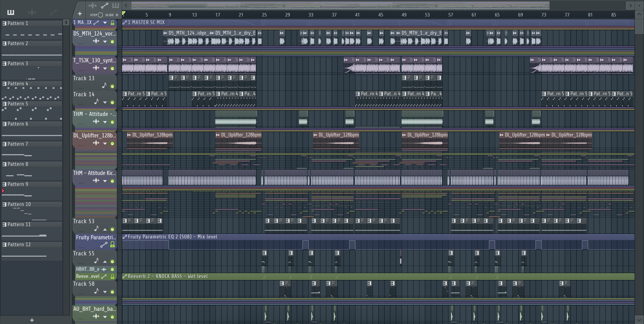This screenshot has width=644, height=324.
Task: Mute the T_TSJK_130_synt track
Action: [112, 68]
